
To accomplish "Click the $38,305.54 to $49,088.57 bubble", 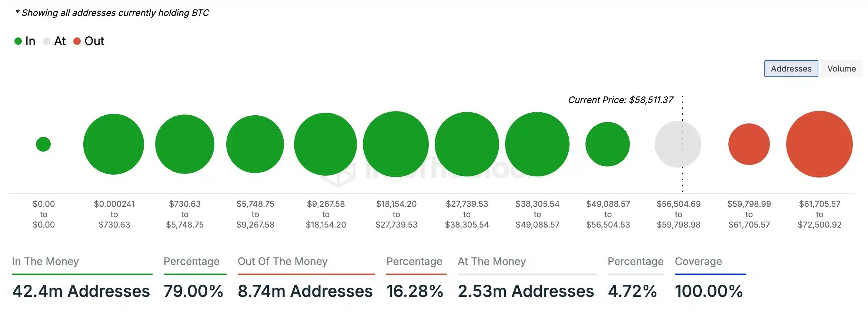I will click(537, 144).
